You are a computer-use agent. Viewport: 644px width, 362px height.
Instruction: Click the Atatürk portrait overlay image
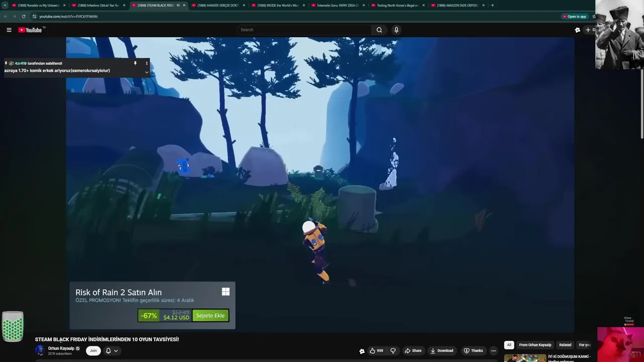(619, 34)
